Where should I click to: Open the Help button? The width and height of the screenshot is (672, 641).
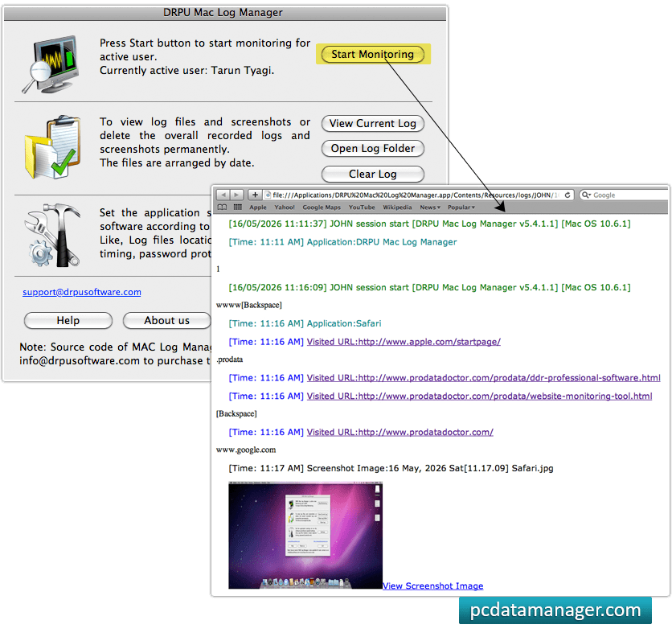(68, 320)
